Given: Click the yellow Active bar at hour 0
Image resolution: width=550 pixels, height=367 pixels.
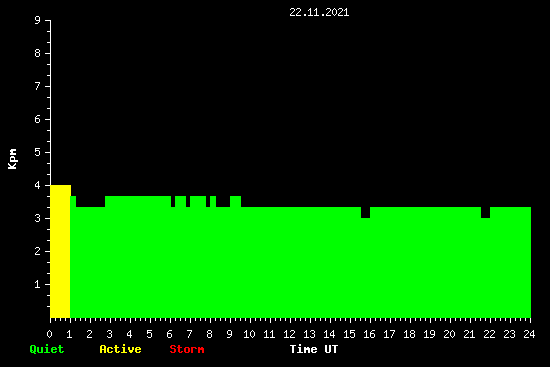Looking at the screenshot, I should point(60,251).
